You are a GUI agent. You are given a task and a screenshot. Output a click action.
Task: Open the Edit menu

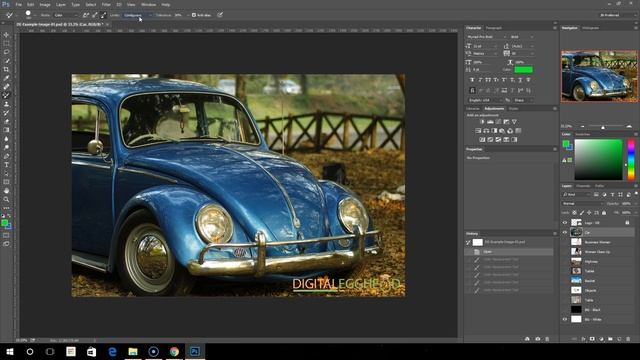31,4
